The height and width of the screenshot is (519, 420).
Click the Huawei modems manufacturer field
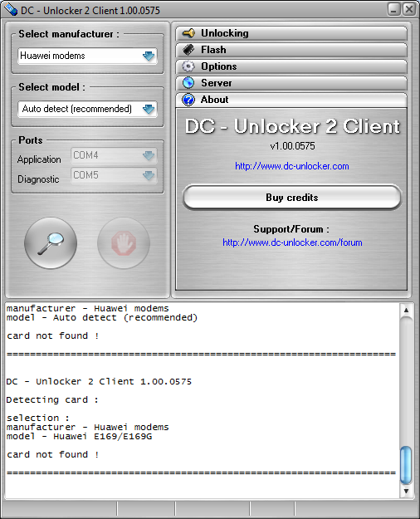[87, 56]
